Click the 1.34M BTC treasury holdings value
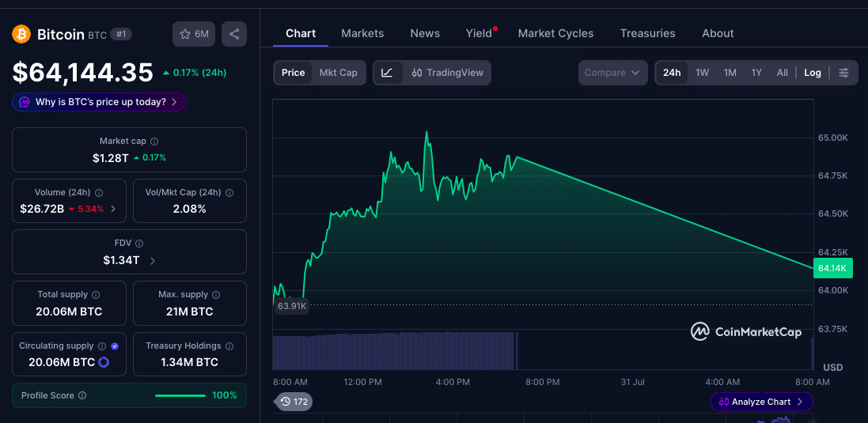This screenshot has width=868, height=423. pyautogui.click(x=190, y=363)
